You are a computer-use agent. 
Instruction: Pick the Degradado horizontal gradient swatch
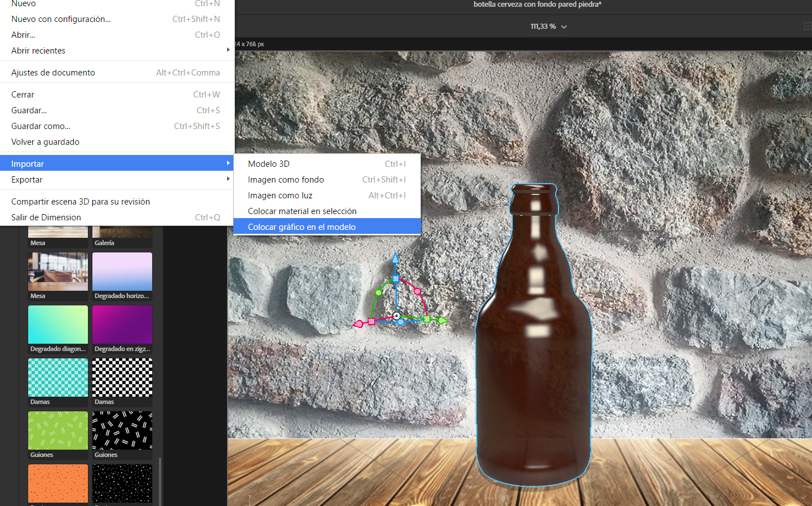pyautogui.click(x=122, y=272)
